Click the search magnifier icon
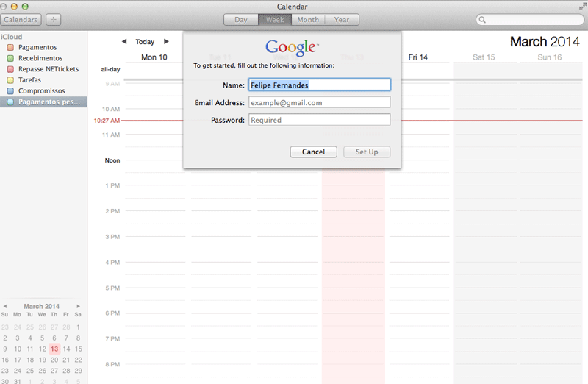The image size is (588, 384). tap(482, 20)
